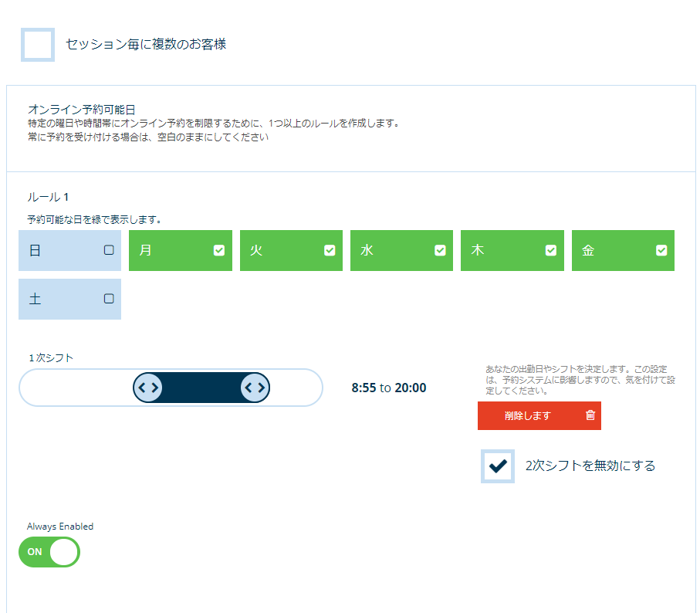The image size is (700, 613).
Task: Enable Saturday (土) checkbox
Action: [109, 299]
